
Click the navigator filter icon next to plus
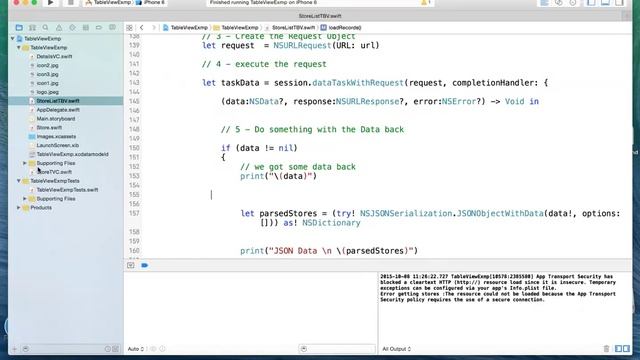pos(26,349)
